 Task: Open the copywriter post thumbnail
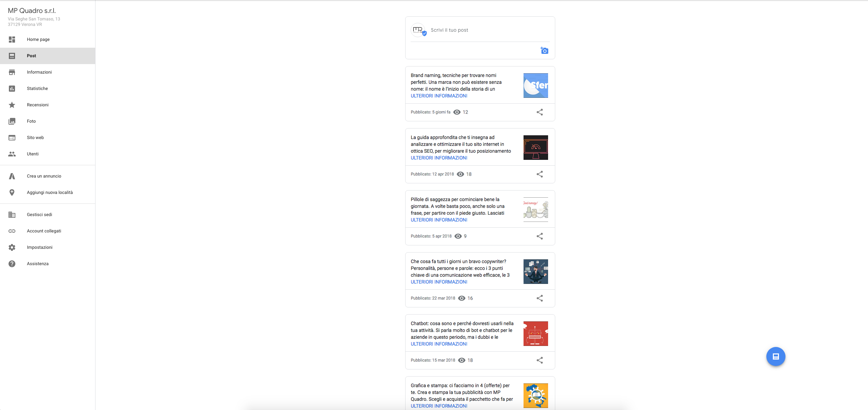tap(535, 272)
